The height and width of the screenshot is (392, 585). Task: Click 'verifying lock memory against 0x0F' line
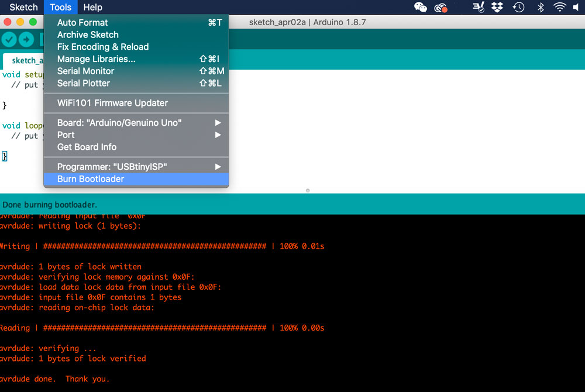[x=97, y=277]
